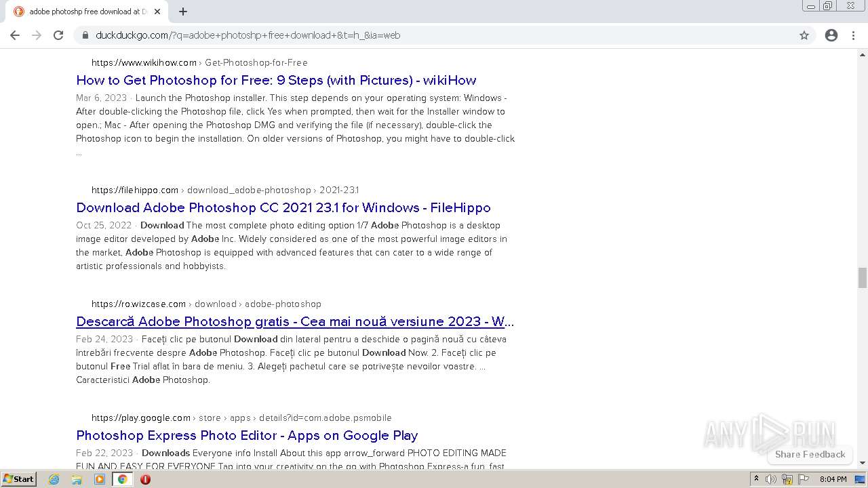Click the browser forward arrow

pyautogui.click(x=37, y=35)
